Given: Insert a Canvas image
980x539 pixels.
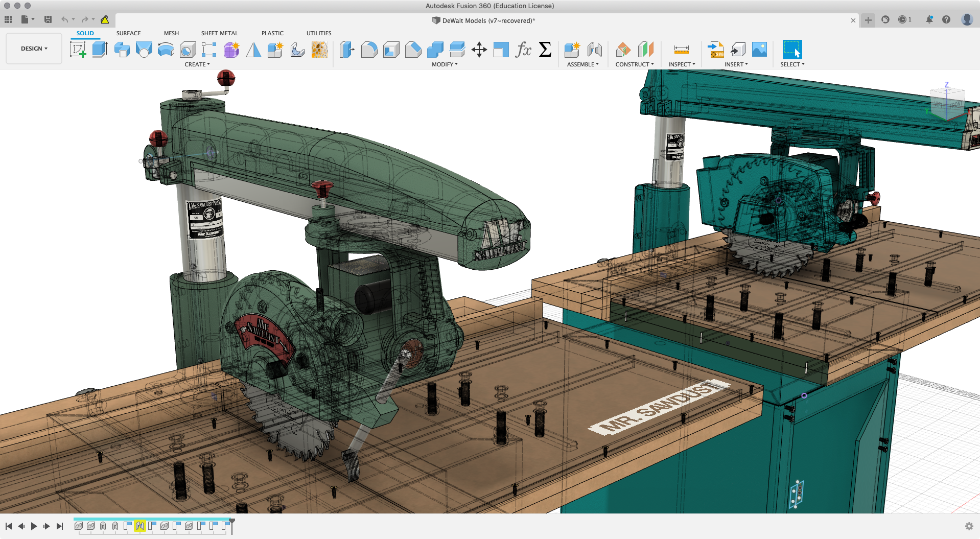Looking at the screenshot, I should pyautogui.click(x=760, y=50).
